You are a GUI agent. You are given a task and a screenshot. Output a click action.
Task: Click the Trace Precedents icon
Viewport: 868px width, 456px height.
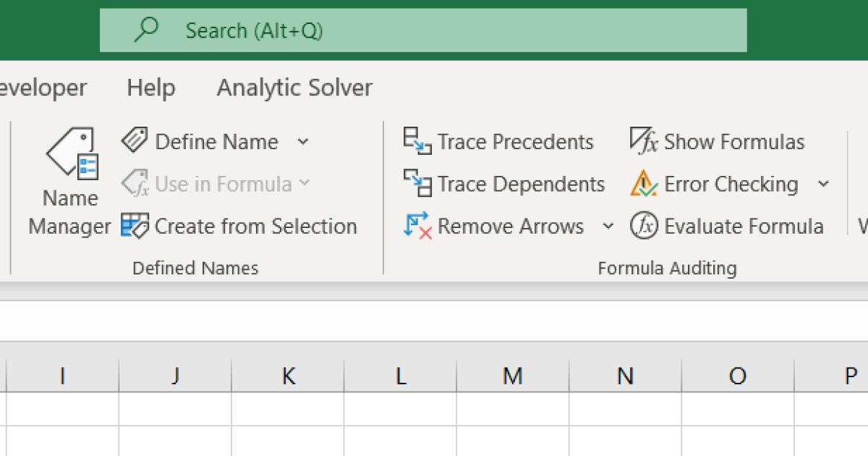pos(417,141)
